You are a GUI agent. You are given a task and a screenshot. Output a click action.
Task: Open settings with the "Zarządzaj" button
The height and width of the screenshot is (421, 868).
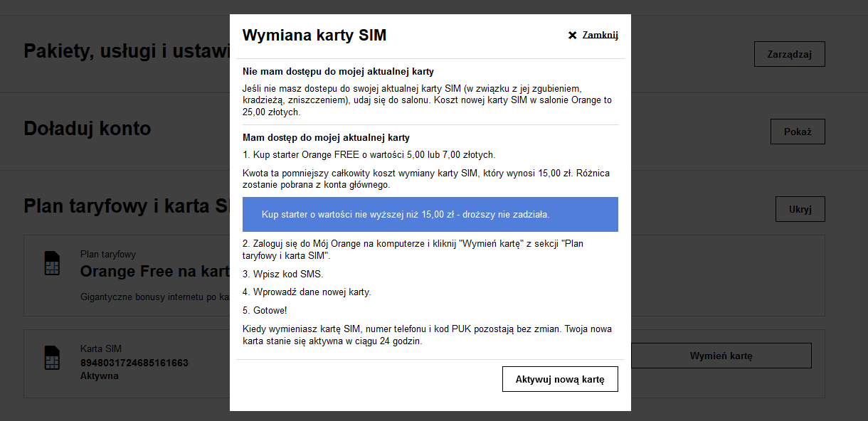789,53
